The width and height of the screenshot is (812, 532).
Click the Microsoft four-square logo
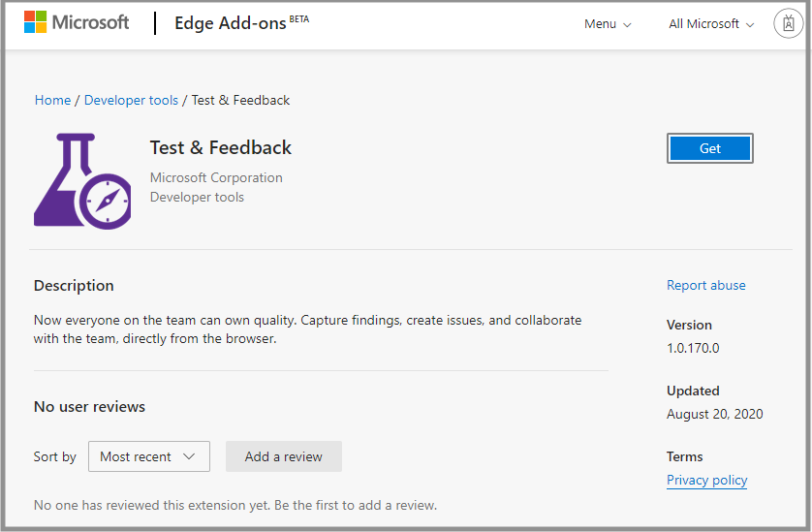[x=36, y=23]
